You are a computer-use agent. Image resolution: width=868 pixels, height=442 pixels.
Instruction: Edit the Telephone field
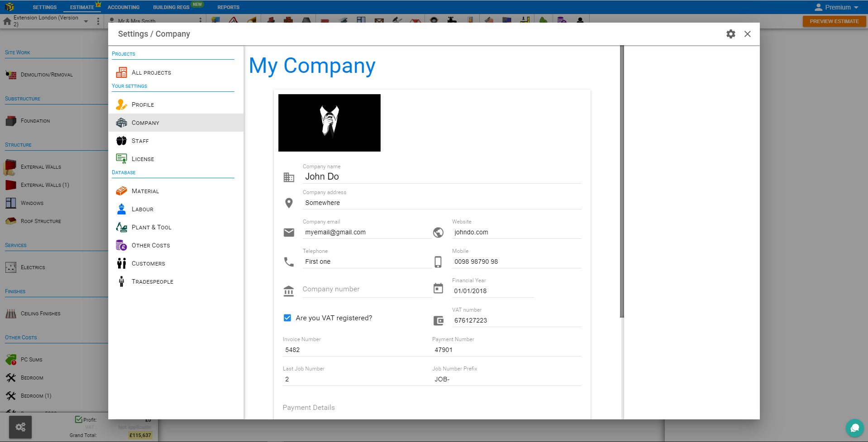(367, 261)
